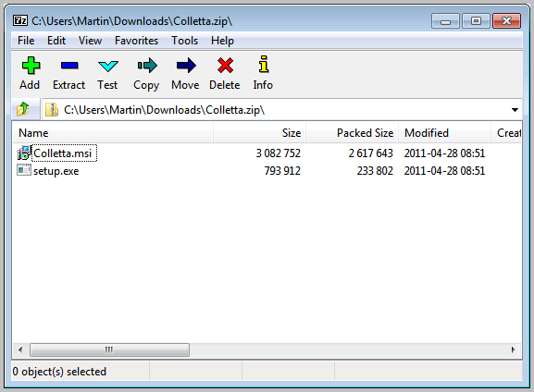Click the horizontal scrollbar thumb
The height and width of the screenshot is (392, 534).
[109, 349]
